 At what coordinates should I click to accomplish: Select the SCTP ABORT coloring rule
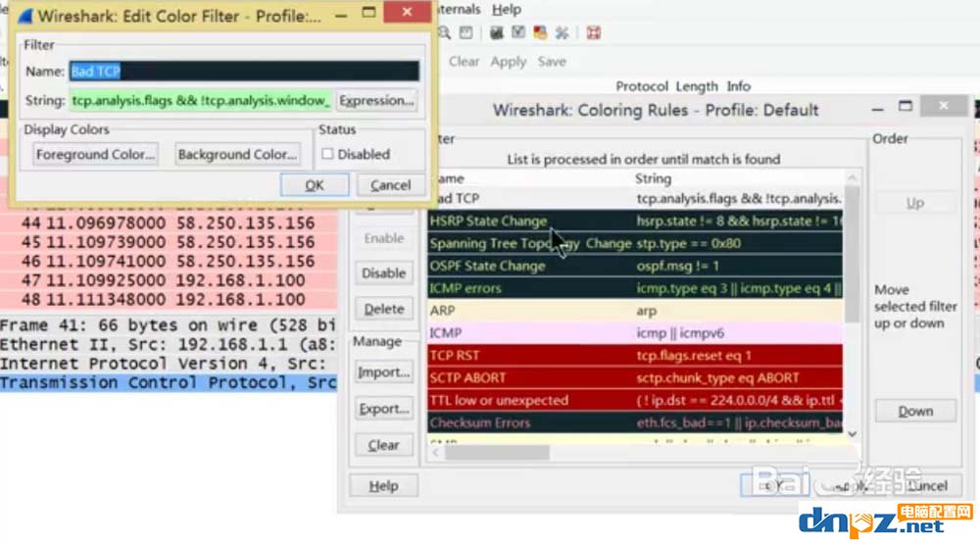coord(635,378)
